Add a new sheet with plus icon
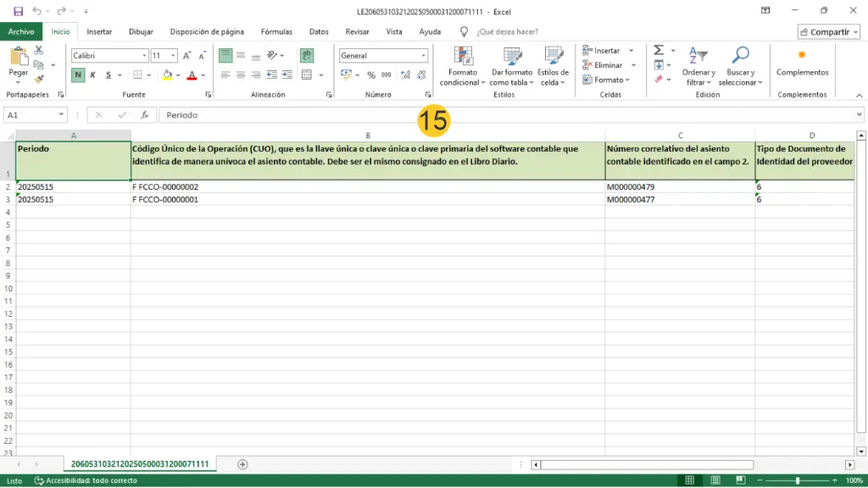The width and height of the screenshot is (868, 488). pyautogui.click(x=242, y=464)
